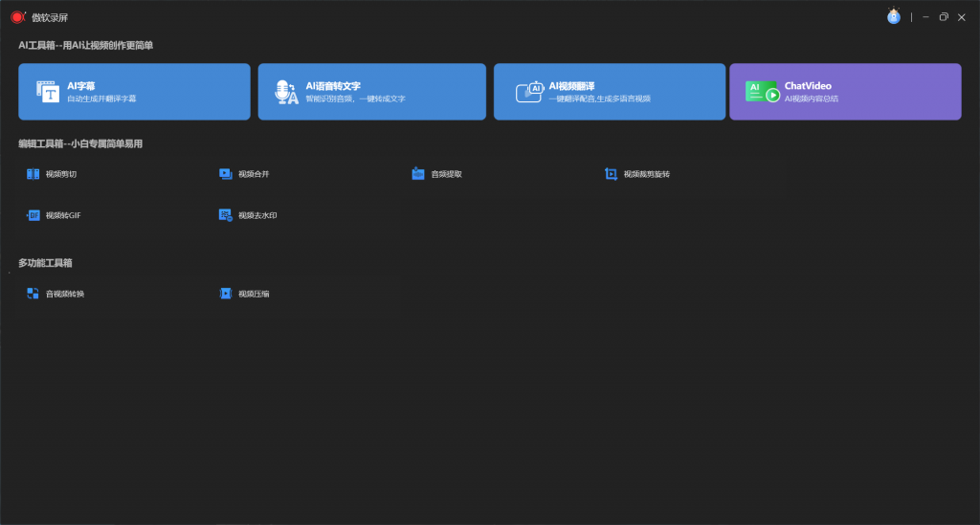Click the green ChatVideo play icon

[x=762, y=92]
